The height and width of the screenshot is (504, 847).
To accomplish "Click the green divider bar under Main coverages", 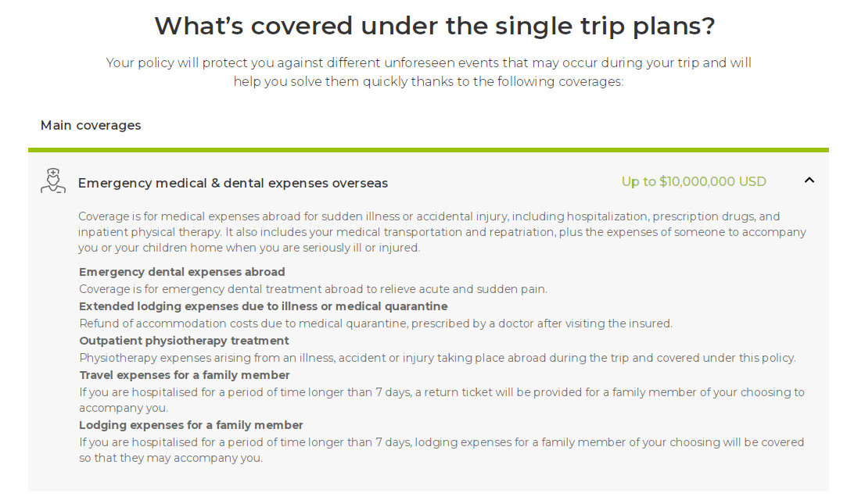I will point(429,150).
